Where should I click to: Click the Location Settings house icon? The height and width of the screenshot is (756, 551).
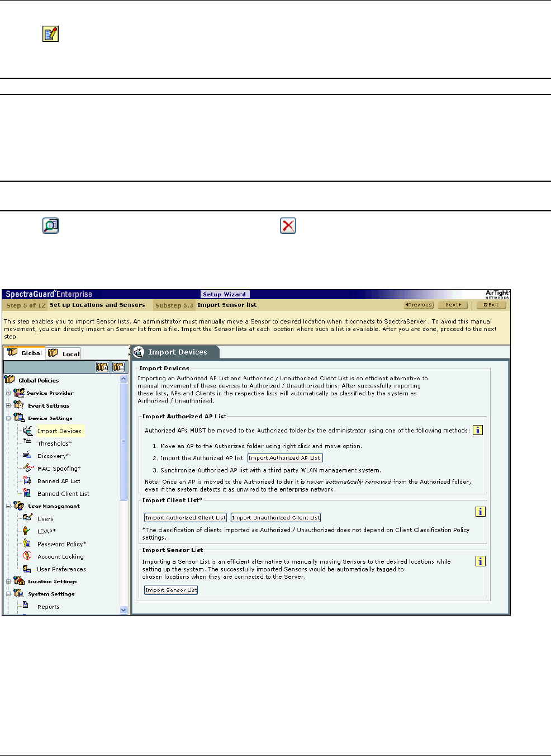[x=19, y=581]
